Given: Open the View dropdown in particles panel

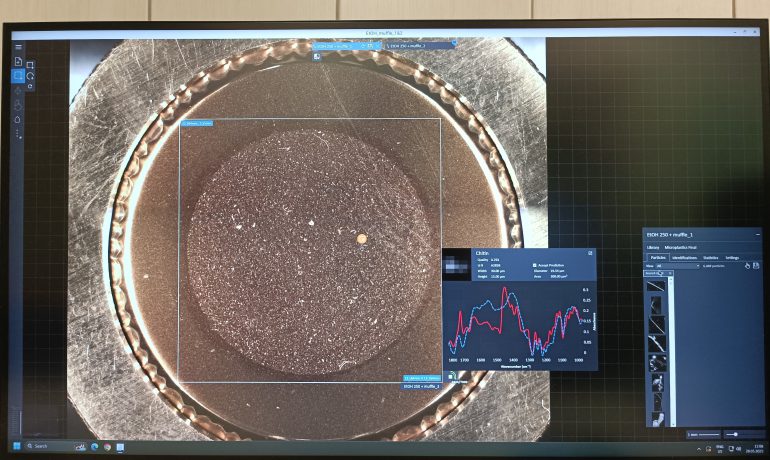Looking at the screenshot, I should [x=676, y=265].
